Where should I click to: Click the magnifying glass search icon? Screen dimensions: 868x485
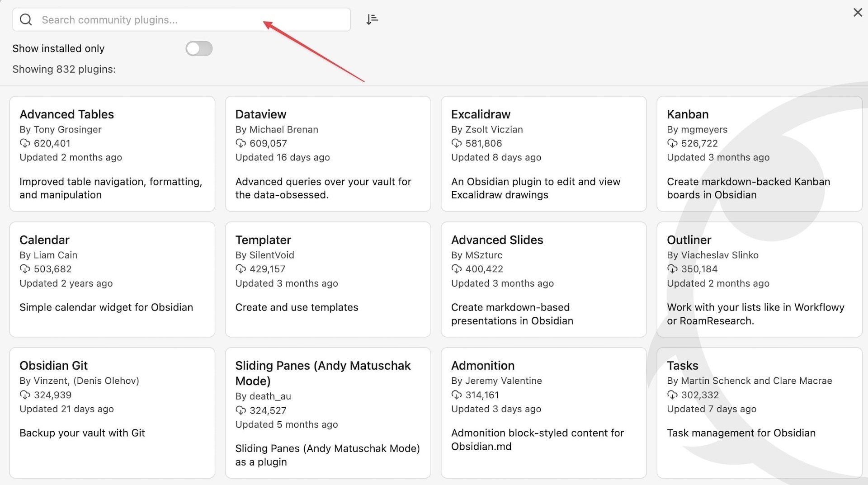click(x=26, y=19)
